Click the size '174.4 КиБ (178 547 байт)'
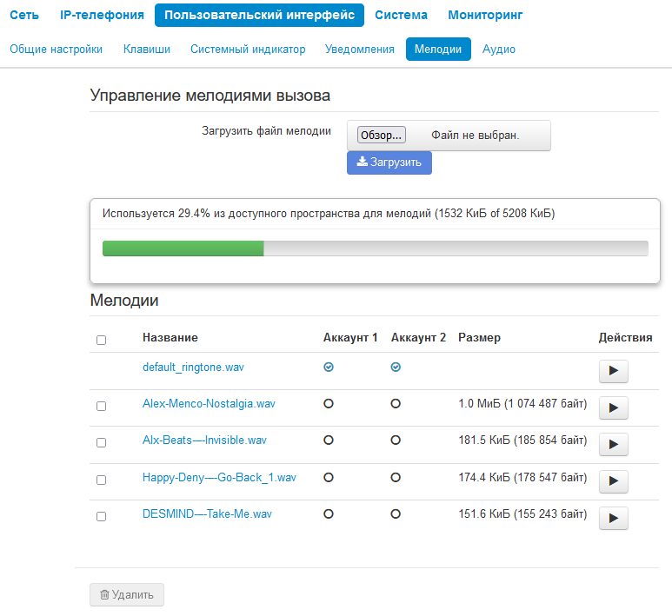The image size is (672, 616). click(522, 477)
